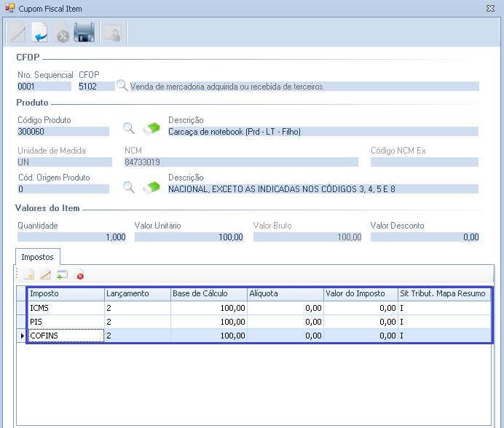Select the ICMS row in tax grid

[x=66, y=308]
